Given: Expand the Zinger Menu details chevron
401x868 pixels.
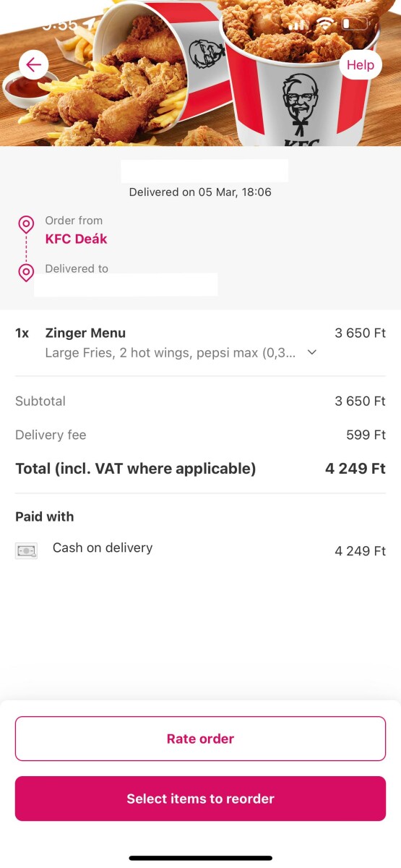Looking at the screenshot, I should [312, 353].
